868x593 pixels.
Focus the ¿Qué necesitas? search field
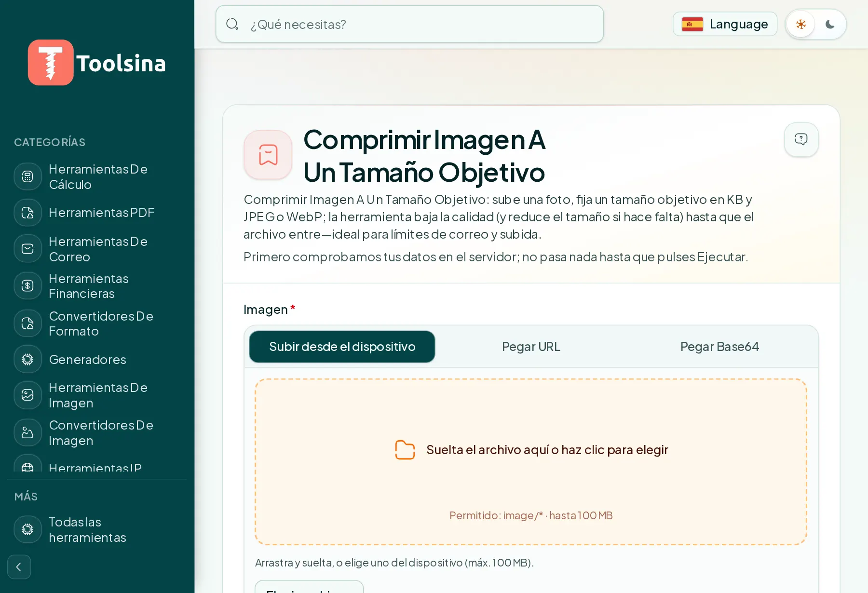pyautogui.click(x=409, y=24)
